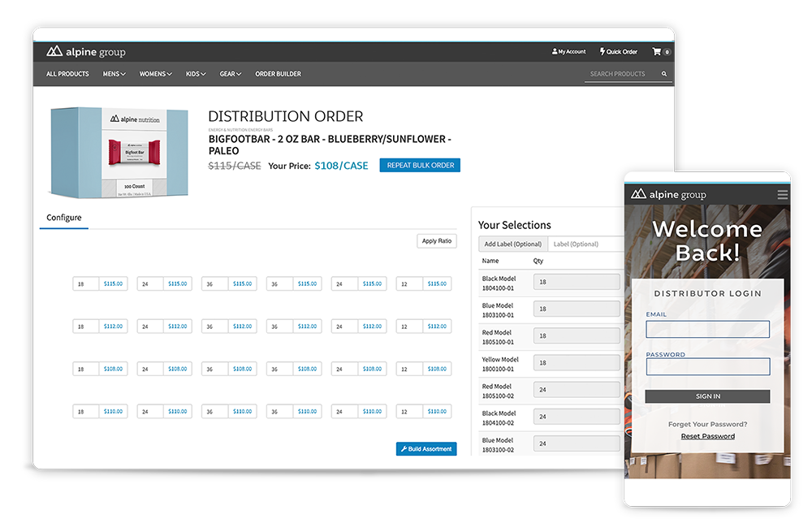Open the mobile hamburger menu icon
This screenshot has width=812, height=532.
[782, 194]
